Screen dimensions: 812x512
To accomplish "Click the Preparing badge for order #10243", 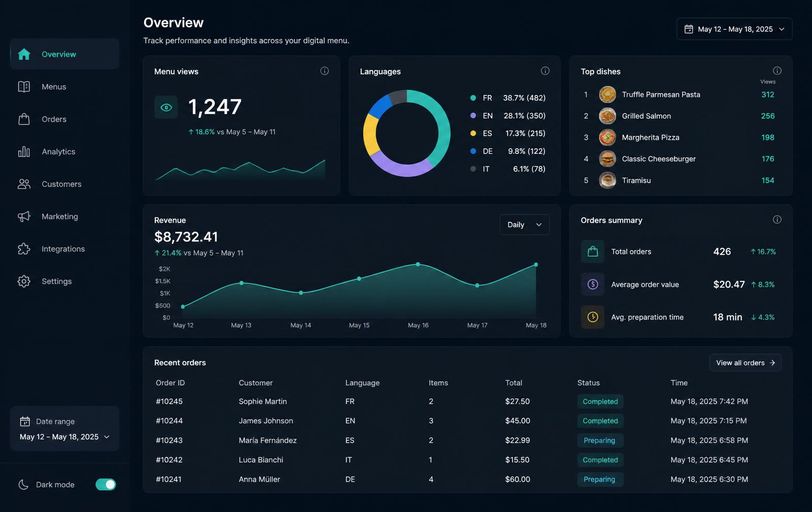I will point(600,440).
